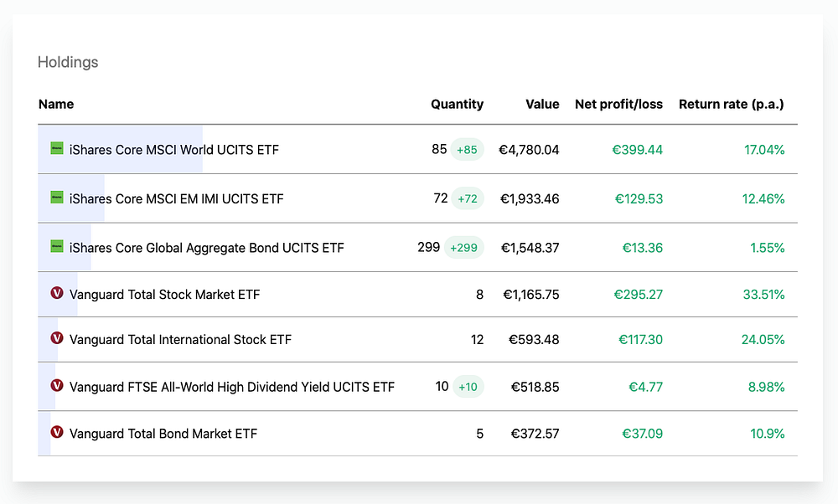Sort holdings by the Quantity column header
The height and width of the screenshot is (504, 838).
tap(457, 105)
